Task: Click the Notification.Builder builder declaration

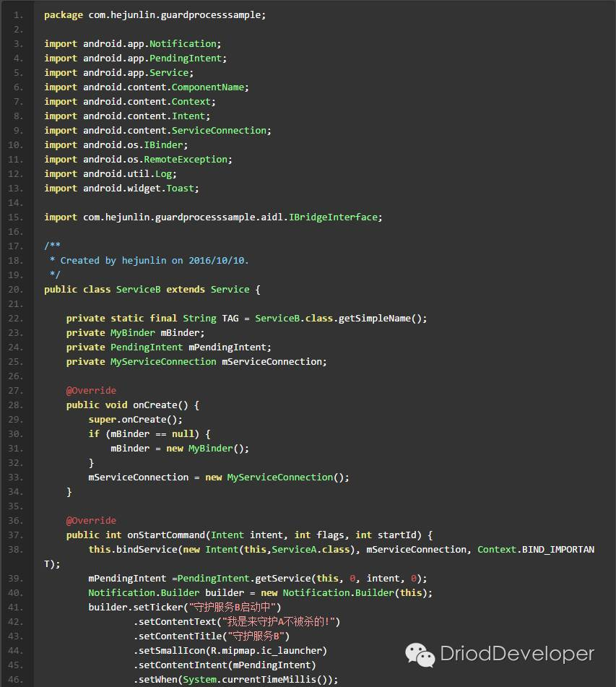Action: click(260, 594)
